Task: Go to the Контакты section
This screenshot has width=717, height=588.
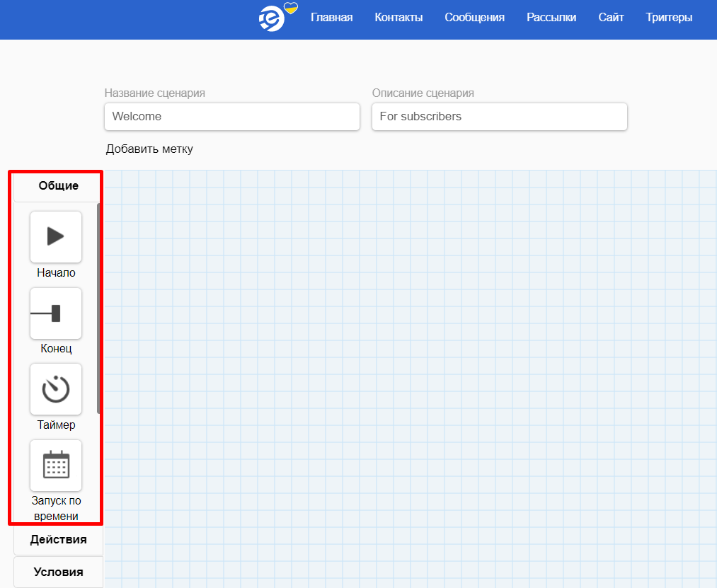Action: [x=398, y=18]
